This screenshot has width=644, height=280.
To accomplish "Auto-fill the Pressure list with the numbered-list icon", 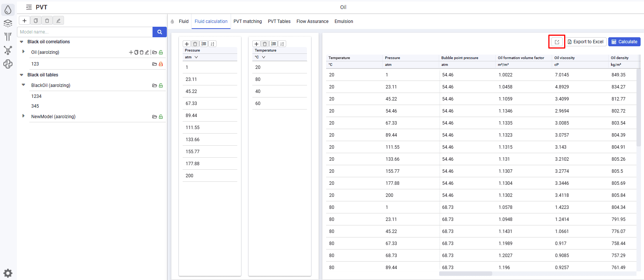I will 204,44.
